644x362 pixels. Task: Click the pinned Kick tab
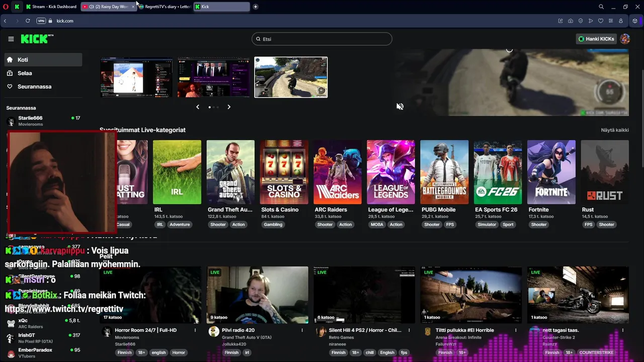point(17,7)
